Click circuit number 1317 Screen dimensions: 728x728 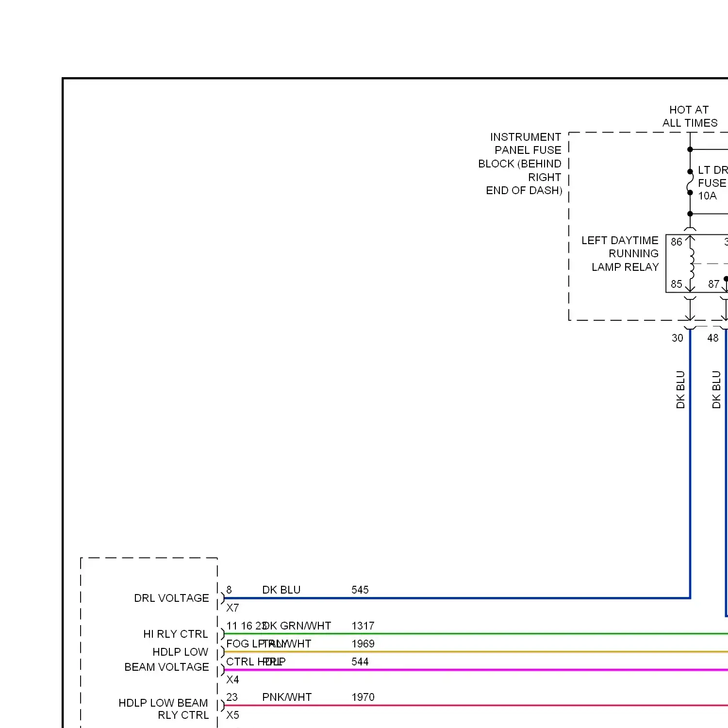(363, 626)
